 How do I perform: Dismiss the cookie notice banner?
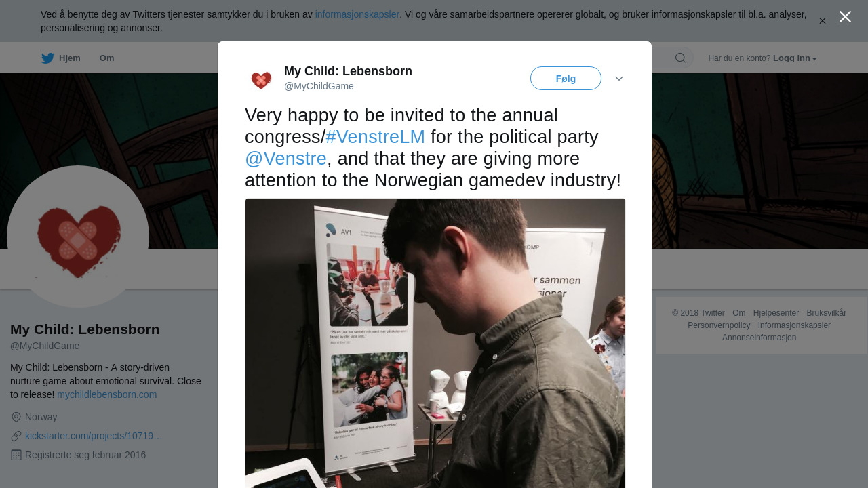coord(823,21)
